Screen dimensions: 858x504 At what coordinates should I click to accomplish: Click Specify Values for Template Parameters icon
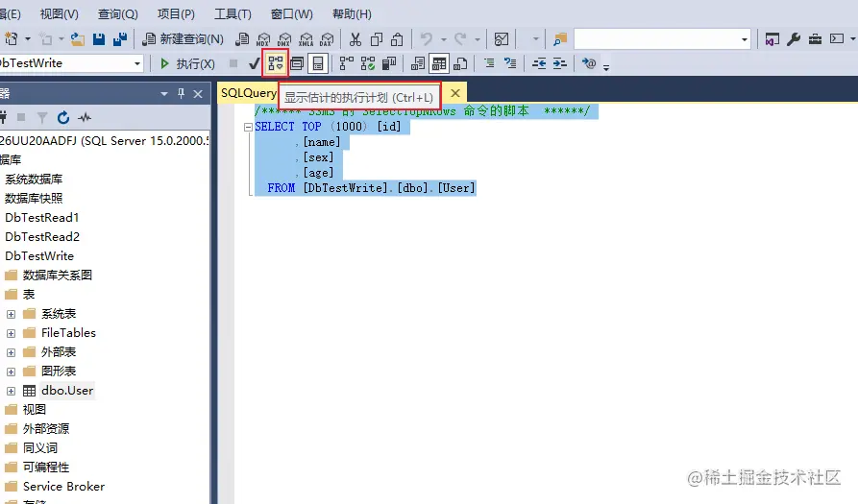pos(589,63)
